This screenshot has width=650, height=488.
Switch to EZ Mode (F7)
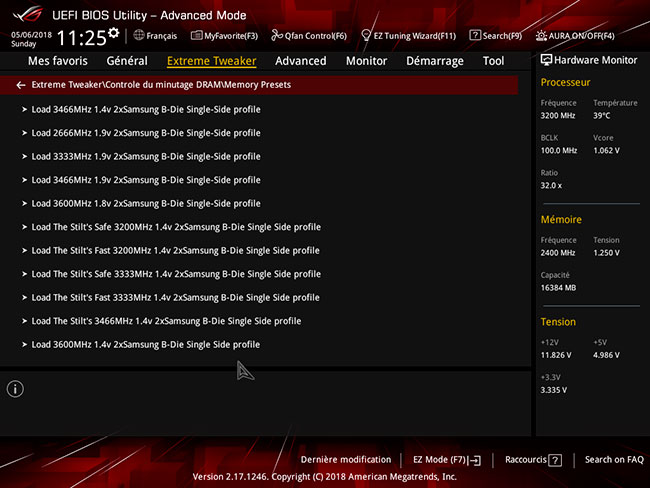pyautogui.click(x=447, y=460)
